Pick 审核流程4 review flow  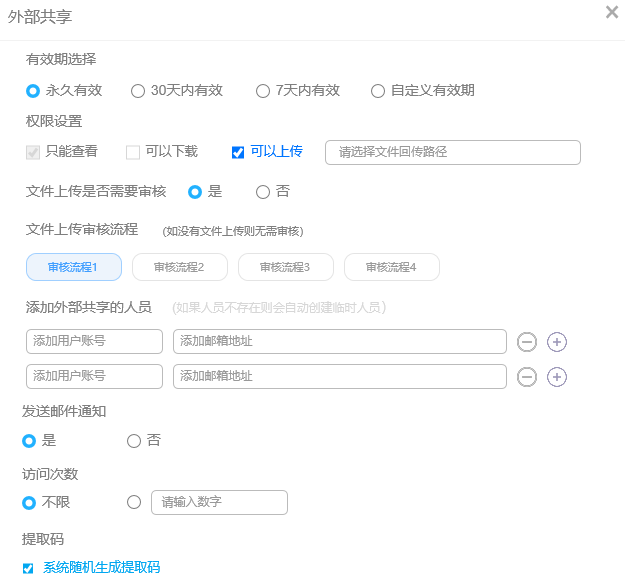pos(391,267)
